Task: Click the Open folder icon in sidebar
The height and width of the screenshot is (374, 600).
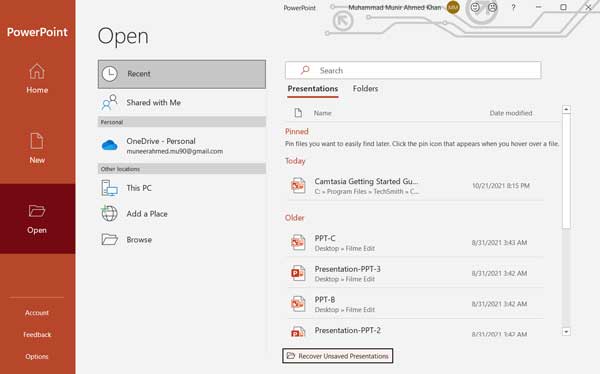Action: tap(37, 211)
